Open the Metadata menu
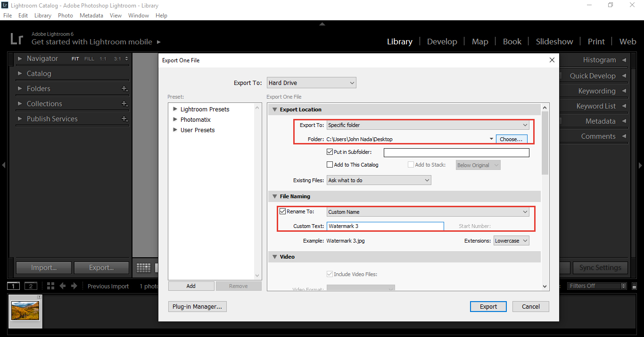Viewport: 644px width, 337px height. pos(91,16)
